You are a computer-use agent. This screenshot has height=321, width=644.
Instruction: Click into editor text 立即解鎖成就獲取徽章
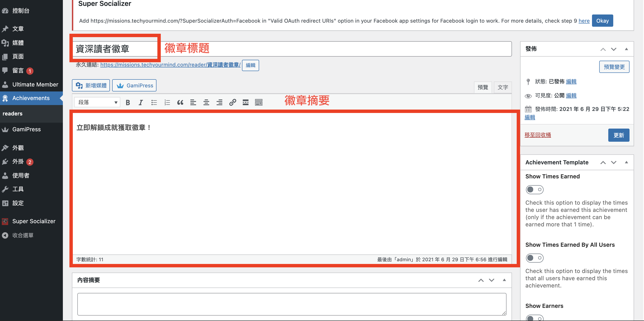[x=114, y=128]
